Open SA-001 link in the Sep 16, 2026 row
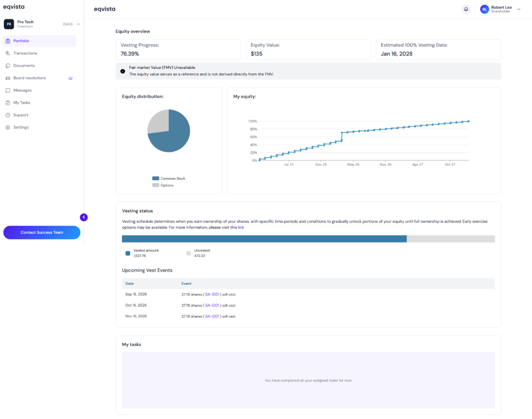The height and width of the screenshot is (419, 532). pos(212,294)
